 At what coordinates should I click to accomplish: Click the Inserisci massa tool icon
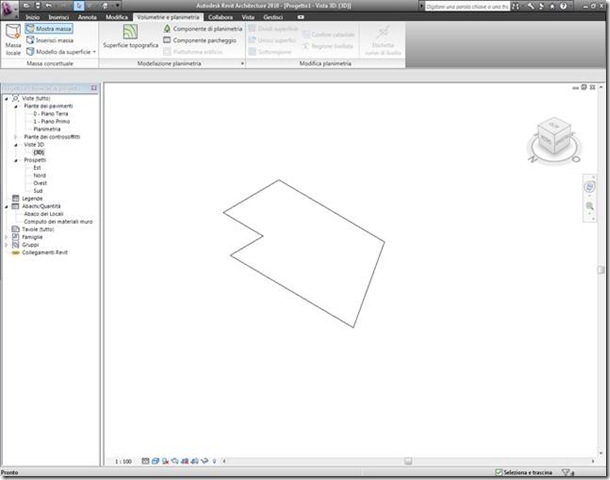click(x=30, y=40)
